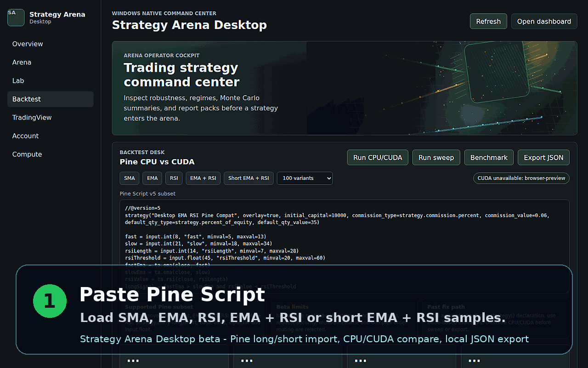
Task: Click the 'rsiThreshold = input.float' code line
Action: [225, 258]
